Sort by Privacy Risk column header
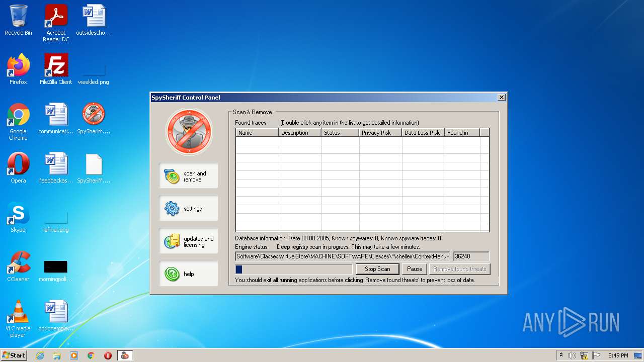This screenshot has width=644, height=362. click(380, 133)
